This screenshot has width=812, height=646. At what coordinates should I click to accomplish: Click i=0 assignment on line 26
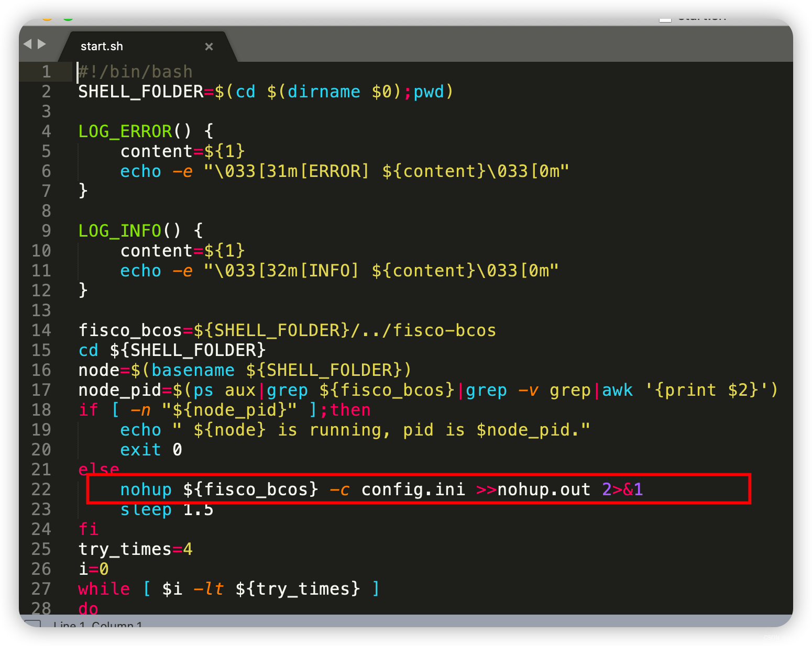[x=94, y=569]
